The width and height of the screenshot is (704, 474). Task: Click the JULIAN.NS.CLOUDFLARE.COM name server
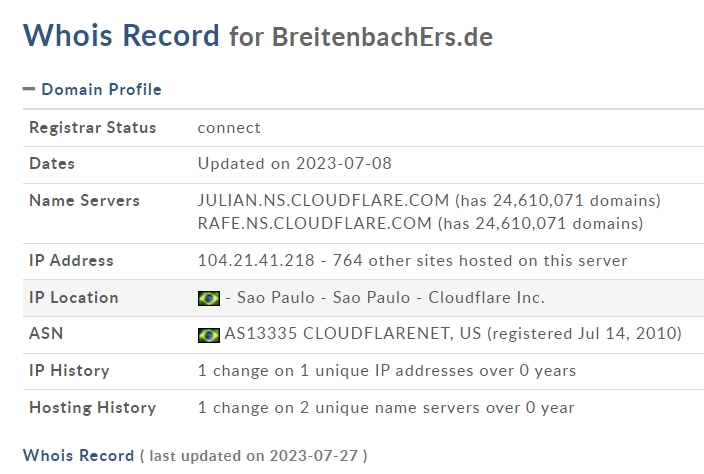click(x=323, y=200)
